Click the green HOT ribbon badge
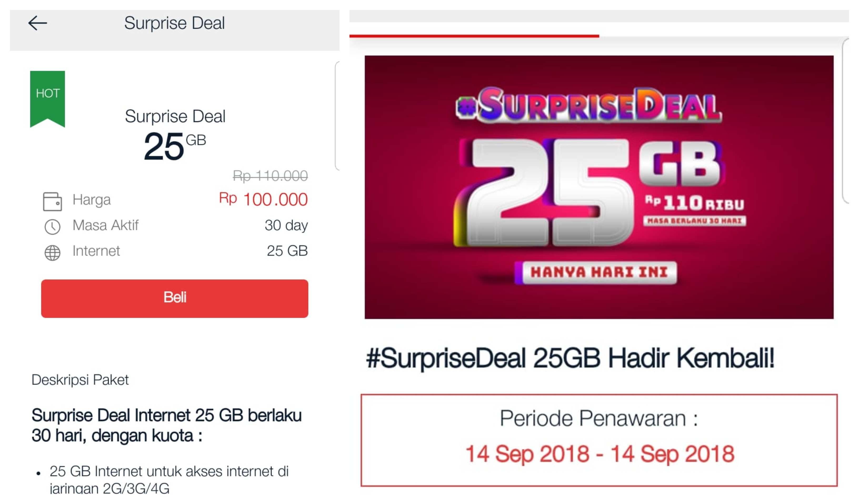This screenshot has height=504, width=859. tap(48, 97)
